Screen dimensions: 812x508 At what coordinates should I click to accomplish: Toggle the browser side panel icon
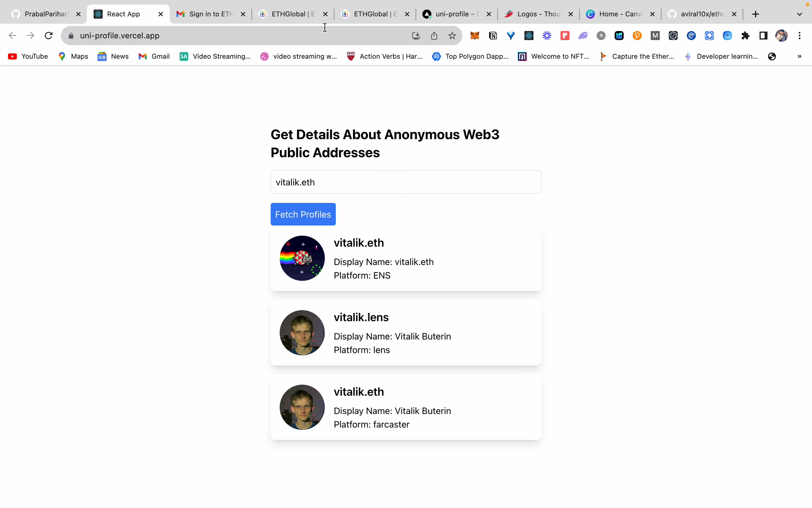(x=763, y=36)
